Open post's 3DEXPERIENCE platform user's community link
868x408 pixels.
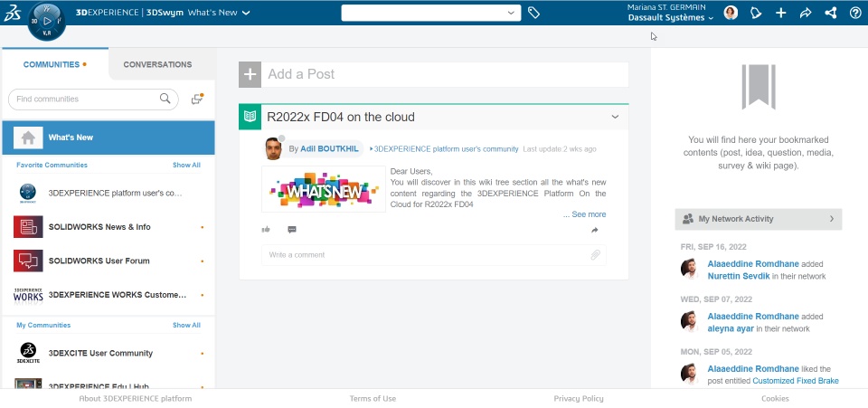pos(446,149)
